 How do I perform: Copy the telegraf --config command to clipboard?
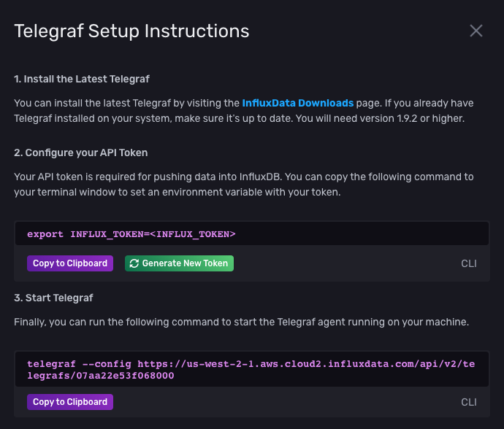(x=70, y=402)
